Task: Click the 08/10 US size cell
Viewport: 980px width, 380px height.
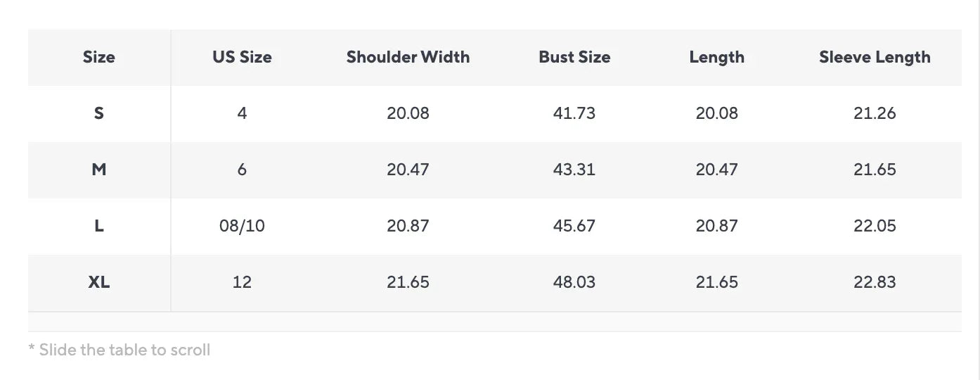Action: click(242, 226)
